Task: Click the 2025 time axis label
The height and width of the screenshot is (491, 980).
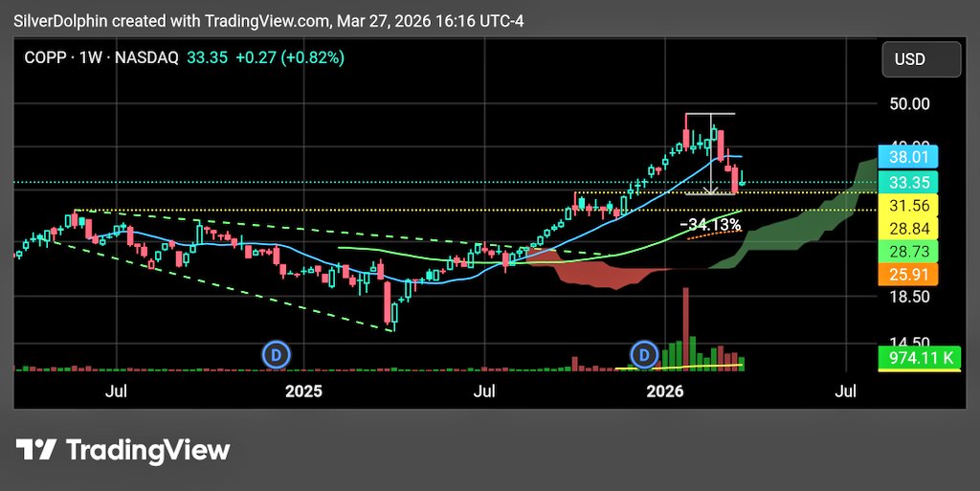Action: (x=303, y=391)
